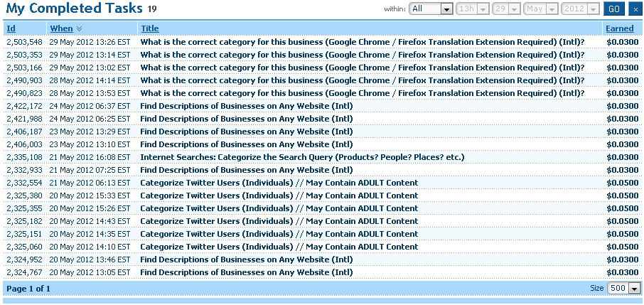Open Find Descriptions task from 21 May 07:25
The image size is (644, 305).
[x=247, y=170]
